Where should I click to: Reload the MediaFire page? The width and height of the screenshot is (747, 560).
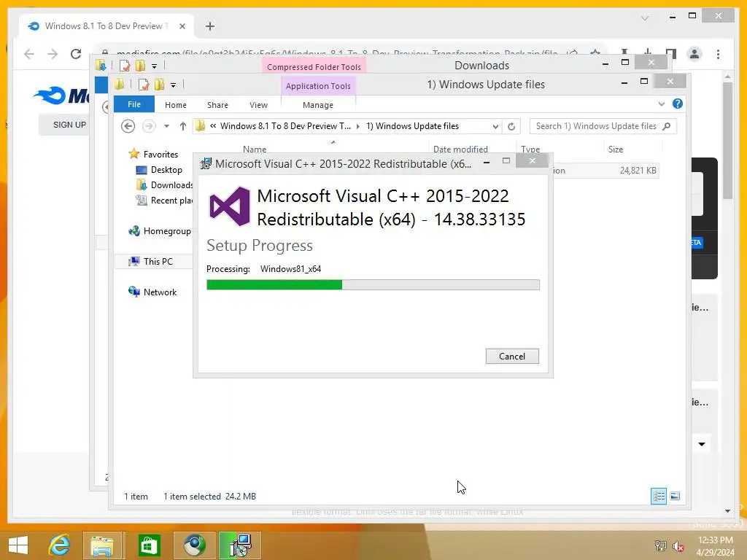pyautogui.click(x=76, y=54)
